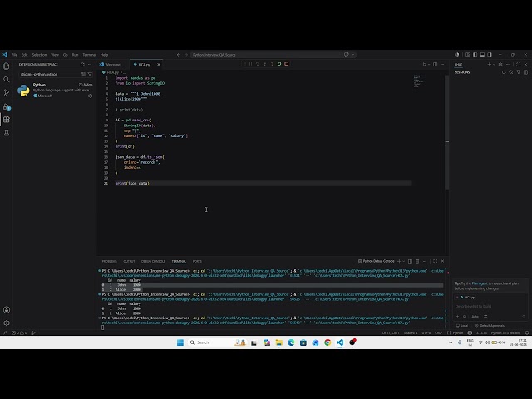The image size is (532, 399).
Task: Open the Python extension manage gear
Action: (x=91, y=96)
